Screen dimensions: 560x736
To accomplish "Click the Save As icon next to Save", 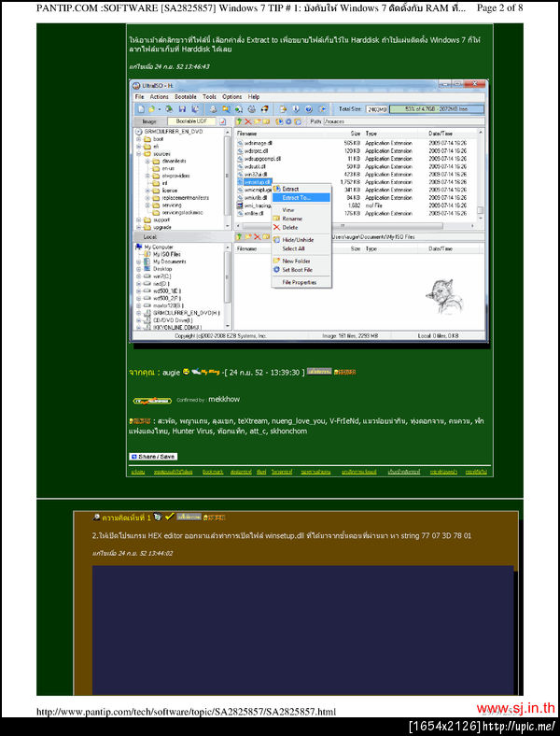I will (195, 109).
